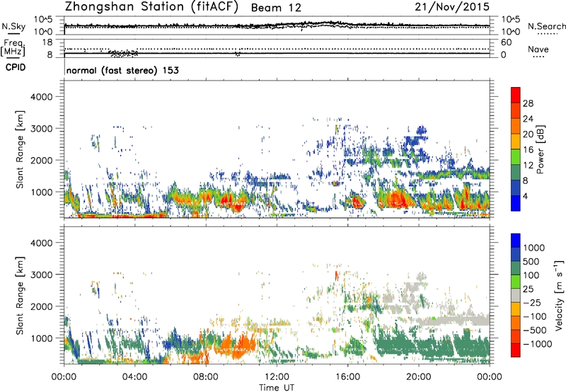Click the 'Velocity [m s-1]' colorbar label
Viewport: 566px width, 392px height.
(x=559, y=295)
